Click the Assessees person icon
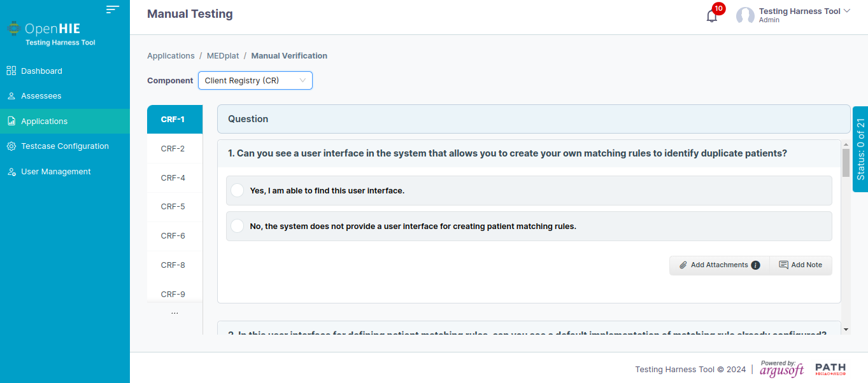868x383 pixels. (11, 96)
